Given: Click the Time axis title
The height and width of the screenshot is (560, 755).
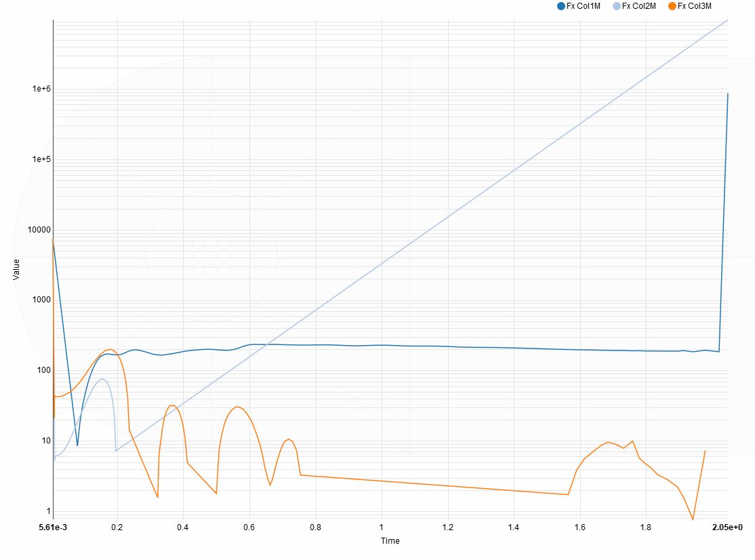Looking at the screenshot, I should point(390,541).
